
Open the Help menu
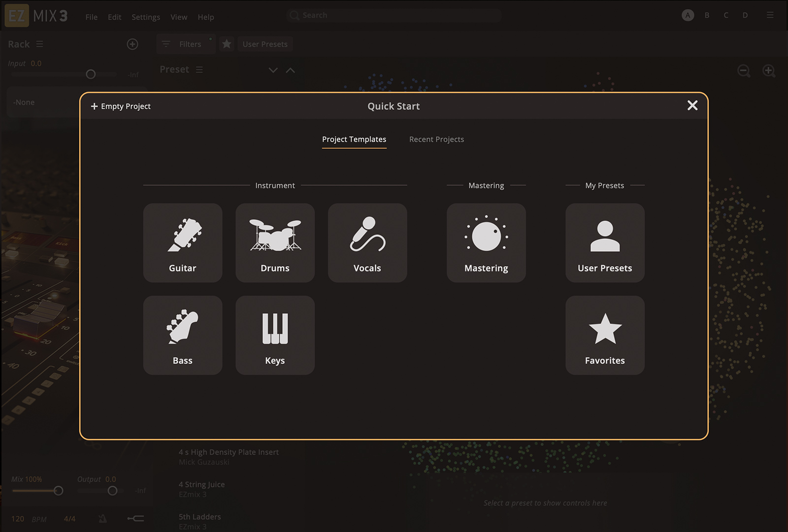tap(206, 17)
